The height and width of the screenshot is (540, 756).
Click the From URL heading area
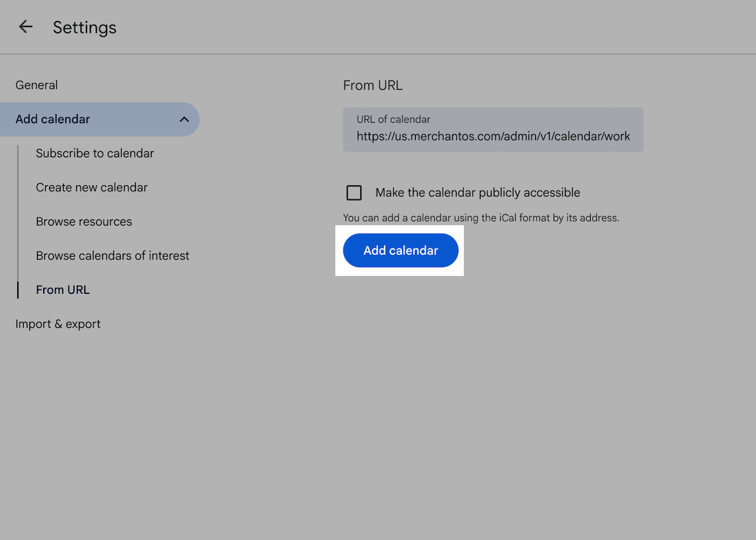coord(373,85)
